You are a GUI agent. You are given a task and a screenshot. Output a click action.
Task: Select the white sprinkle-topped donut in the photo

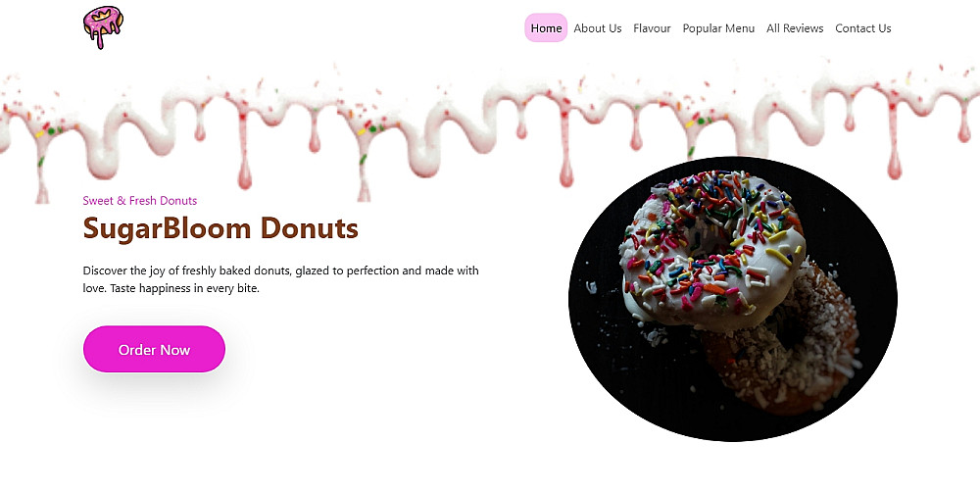click(712, 250)
